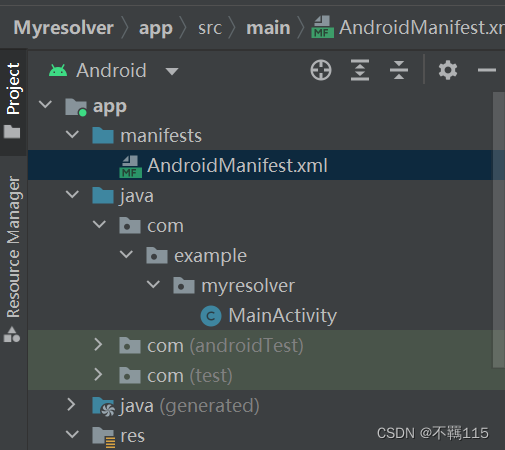Click src in the breadcrumb path
Image resolution: width=505 pixels, height=450 pixels.
(x=210, y=28)
